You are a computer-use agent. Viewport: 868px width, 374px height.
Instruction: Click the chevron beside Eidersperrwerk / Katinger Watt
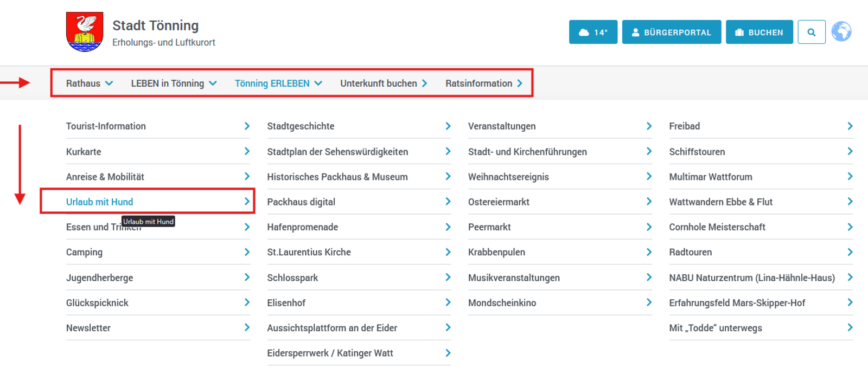tap(448, 353)
